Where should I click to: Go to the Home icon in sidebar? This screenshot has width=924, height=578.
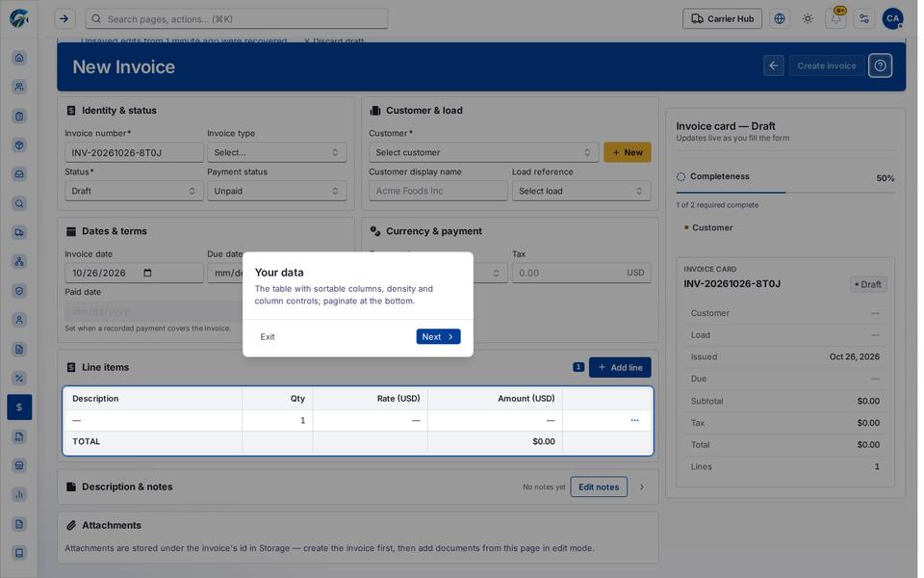pyautogui.click(x=19, y=58)
